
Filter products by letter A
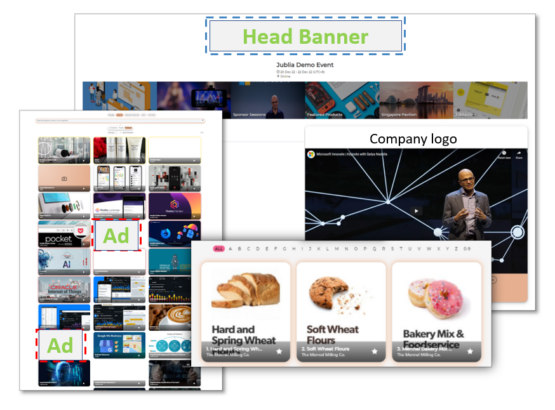point(230,249)
